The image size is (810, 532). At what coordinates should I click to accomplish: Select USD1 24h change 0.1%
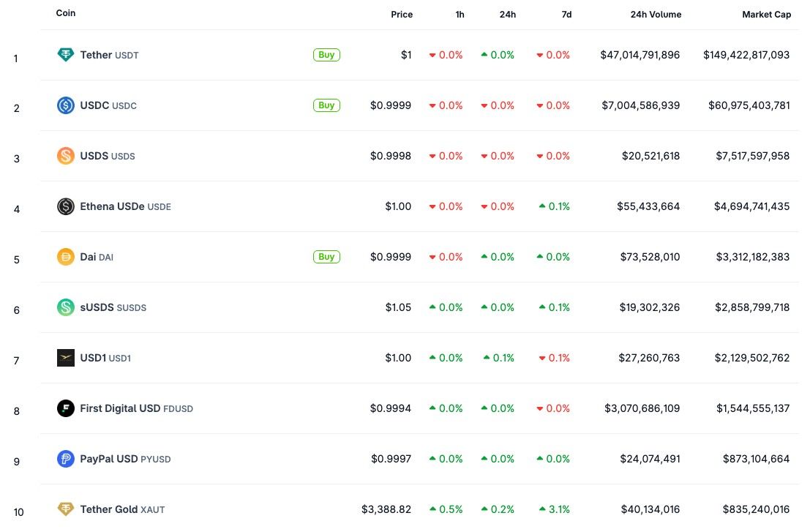click(498, 358)
